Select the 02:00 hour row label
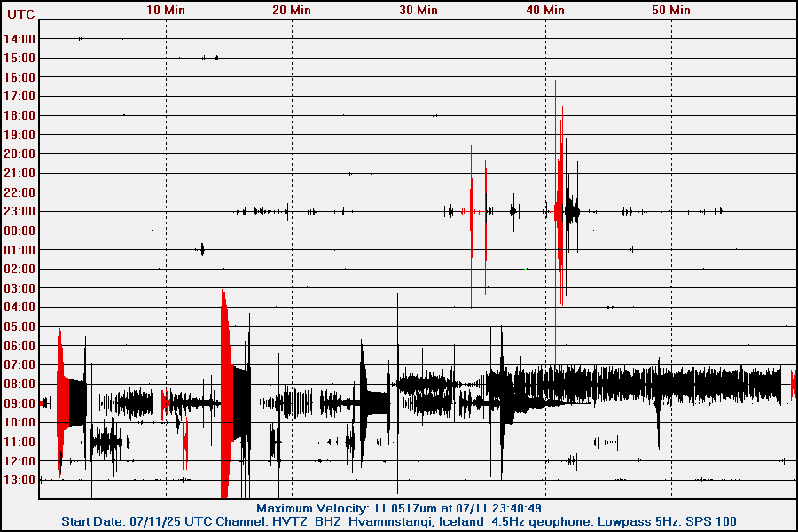 (20, 269)
